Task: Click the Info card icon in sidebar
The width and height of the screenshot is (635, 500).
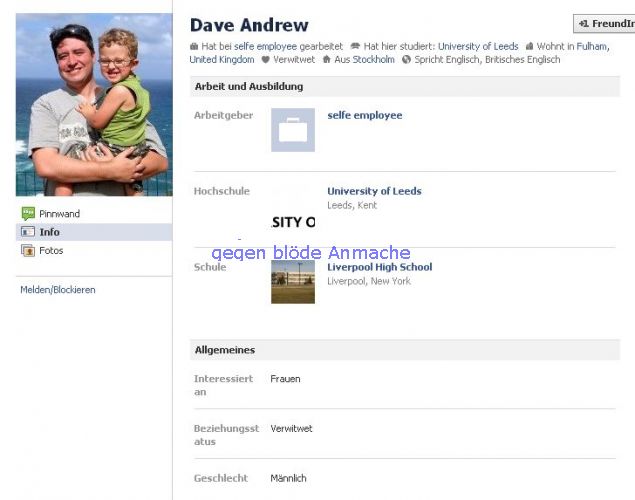Action: point(28,232)
